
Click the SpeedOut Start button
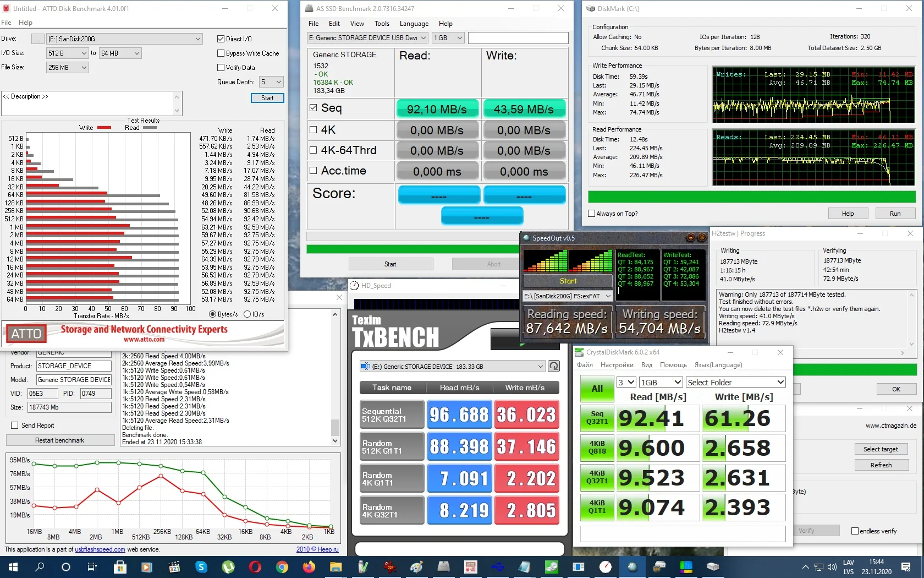pos(568,281)
